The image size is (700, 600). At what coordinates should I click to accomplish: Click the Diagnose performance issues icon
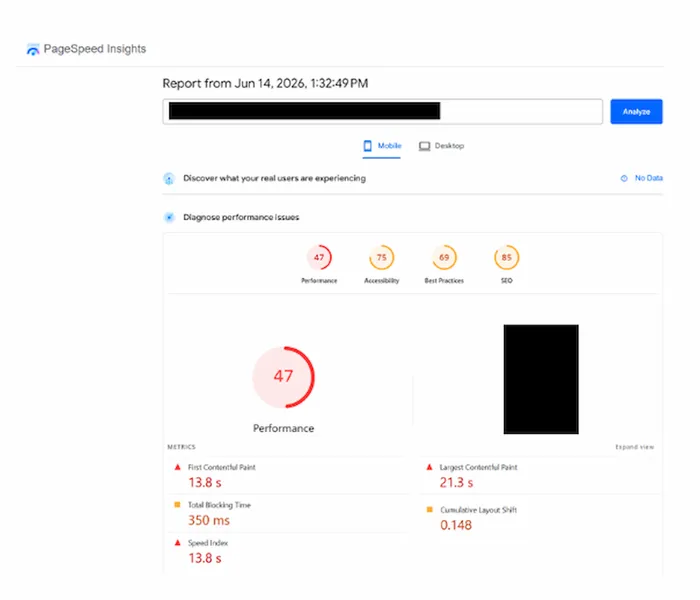(x=169, y=217)
